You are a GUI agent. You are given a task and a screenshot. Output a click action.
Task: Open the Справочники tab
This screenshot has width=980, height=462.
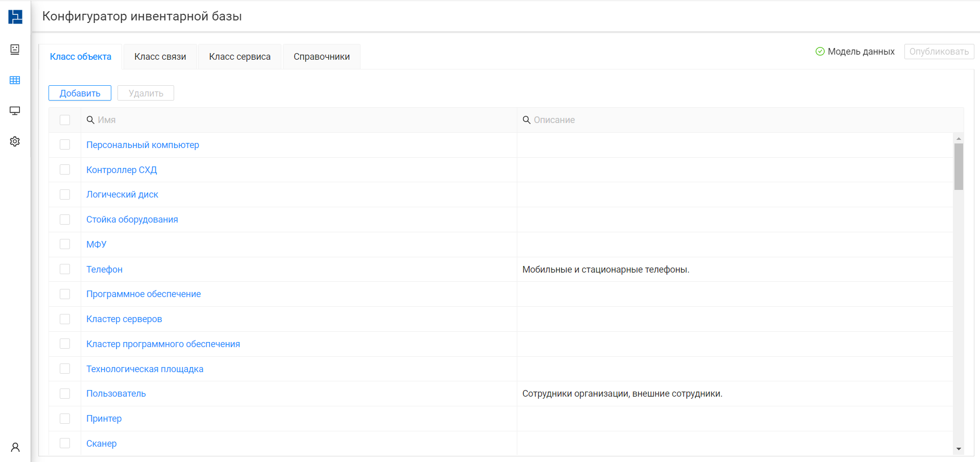(x=322, y=57)
